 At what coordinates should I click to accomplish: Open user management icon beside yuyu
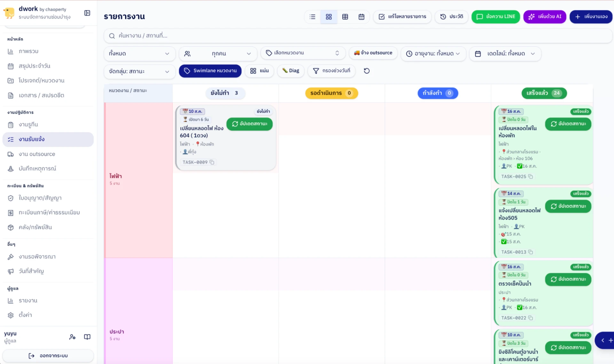click(72, 337)
